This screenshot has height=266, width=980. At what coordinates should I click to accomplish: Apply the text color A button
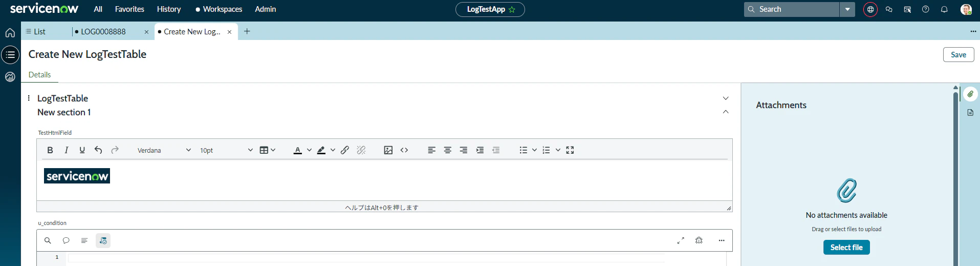point(298,150)
